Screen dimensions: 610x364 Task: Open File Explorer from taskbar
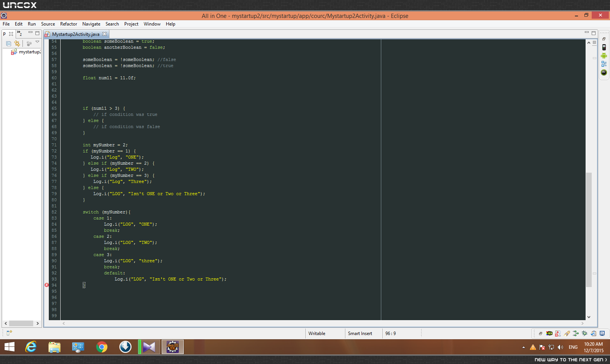pos(55,347)
